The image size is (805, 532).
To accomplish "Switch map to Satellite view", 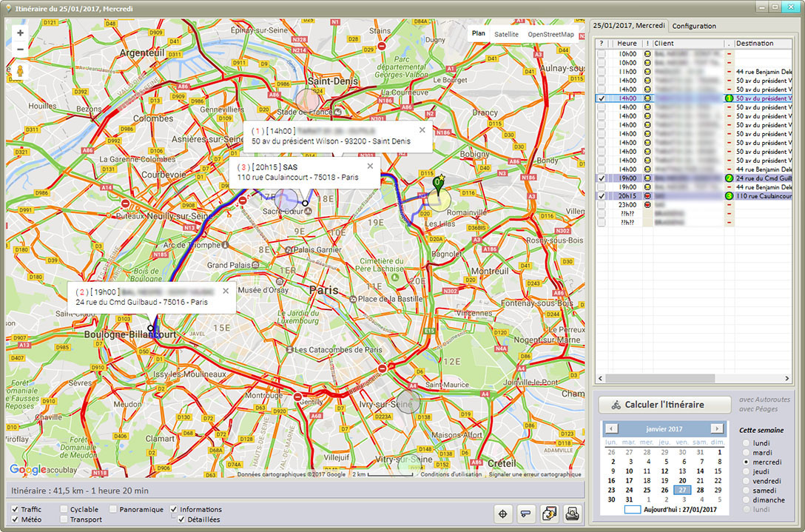I will (x=506, y=34).
